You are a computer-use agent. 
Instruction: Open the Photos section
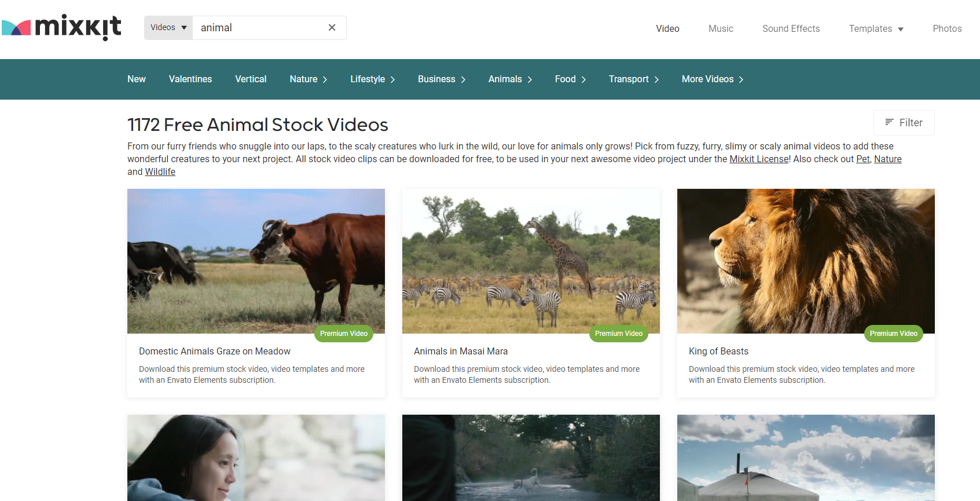(x=947, y=28)
